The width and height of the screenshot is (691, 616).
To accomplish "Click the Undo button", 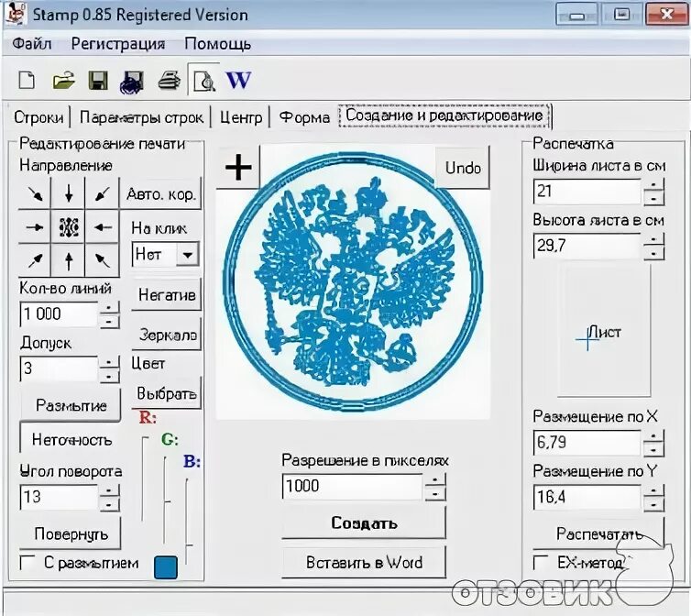I will click(463, 168).
